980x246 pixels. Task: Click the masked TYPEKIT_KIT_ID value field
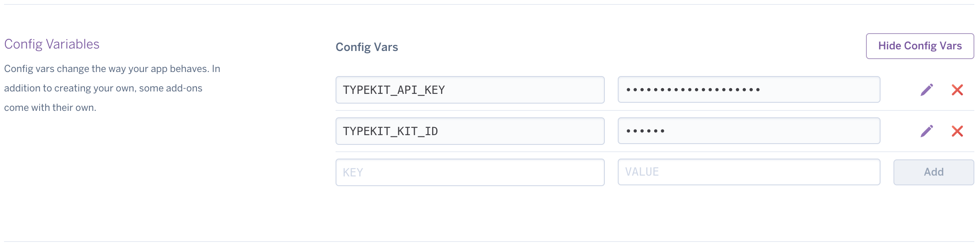point(749,131)
